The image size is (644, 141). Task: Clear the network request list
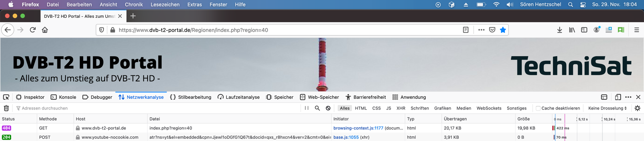coord(6,108)
